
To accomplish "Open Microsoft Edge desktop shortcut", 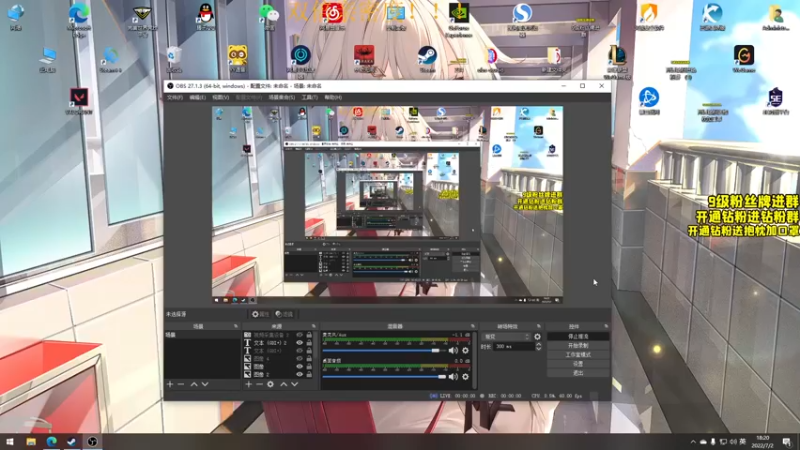I will (79, 19).
